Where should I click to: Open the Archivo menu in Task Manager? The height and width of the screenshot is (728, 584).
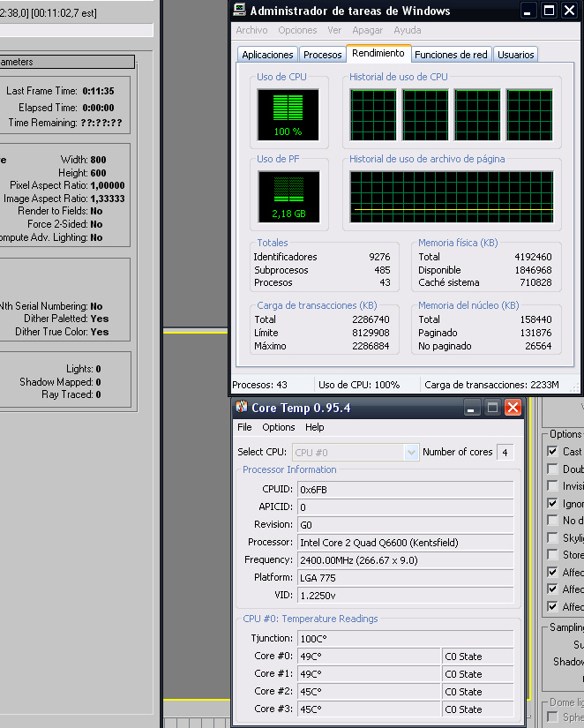point(251,30)
